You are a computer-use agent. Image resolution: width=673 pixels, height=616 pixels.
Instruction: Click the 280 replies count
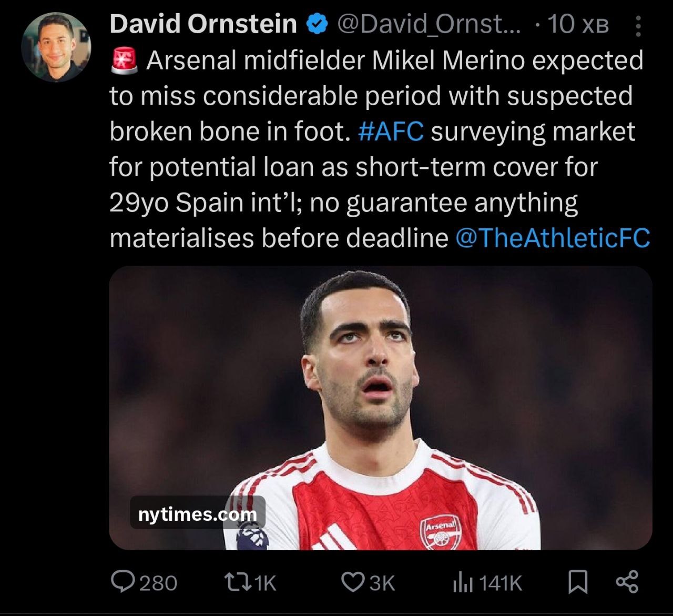(x=158, y=583)
